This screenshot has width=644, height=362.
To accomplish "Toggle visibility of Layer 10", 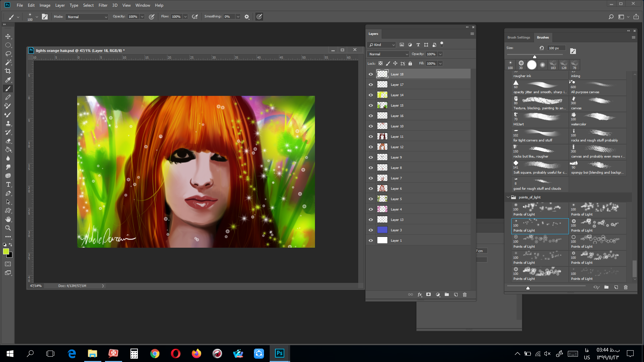I will tap(371, 126).
